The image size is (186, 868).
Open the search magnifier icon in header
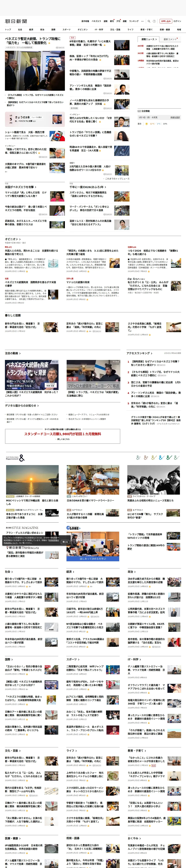click(x=149, y=21)
